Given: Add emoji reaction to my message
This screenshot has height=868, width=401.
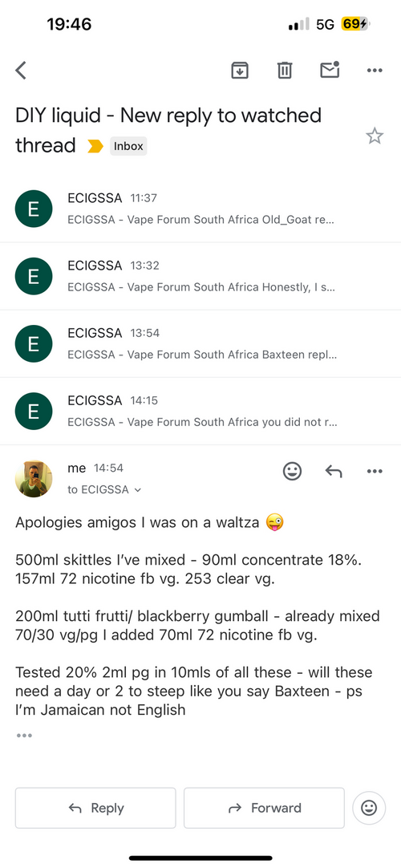Looking at the screenshot, I should tap(292, 471).
